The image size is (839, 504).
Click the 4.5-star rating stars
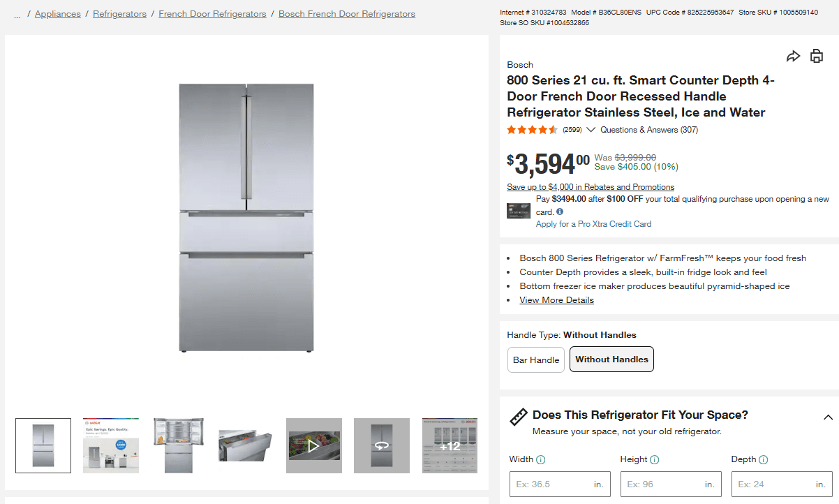532,129
